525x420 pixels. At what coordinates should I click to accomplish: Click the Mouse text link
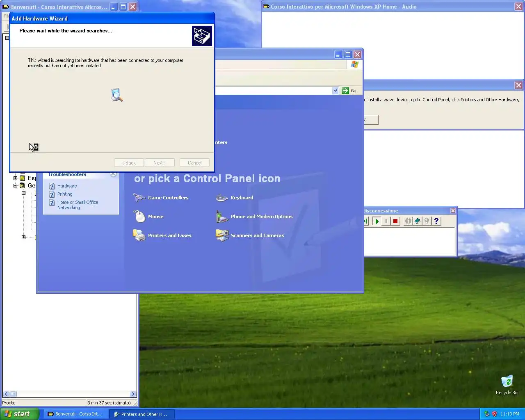pos(155,217)
